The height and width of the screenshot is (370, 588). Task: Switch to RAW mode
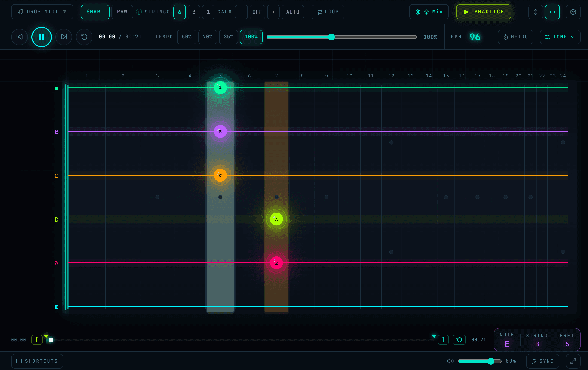point(122,12)
